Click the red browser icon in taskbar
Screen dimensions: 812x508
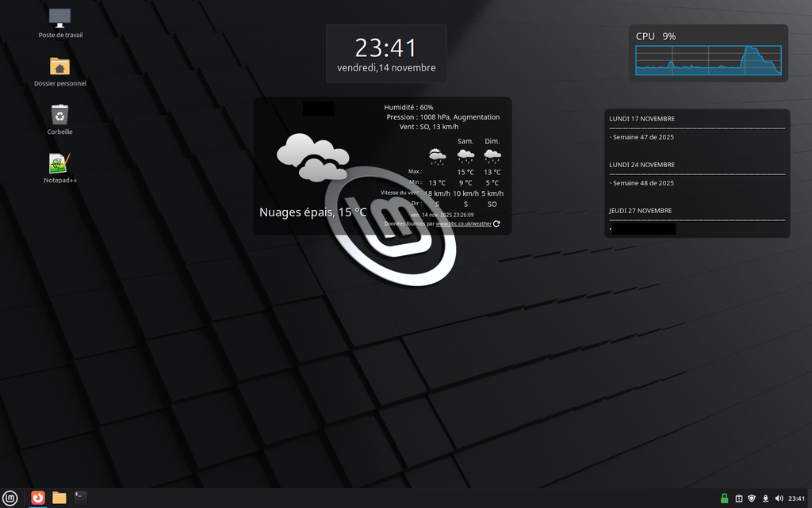(x=37, y=498)
